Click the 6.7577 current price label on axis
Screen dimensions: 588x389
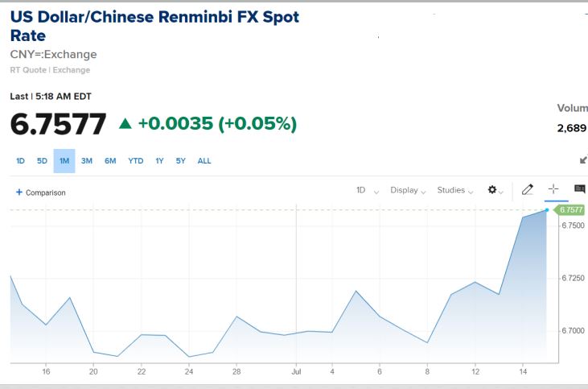pyautogui.click(x=570, y=209)
